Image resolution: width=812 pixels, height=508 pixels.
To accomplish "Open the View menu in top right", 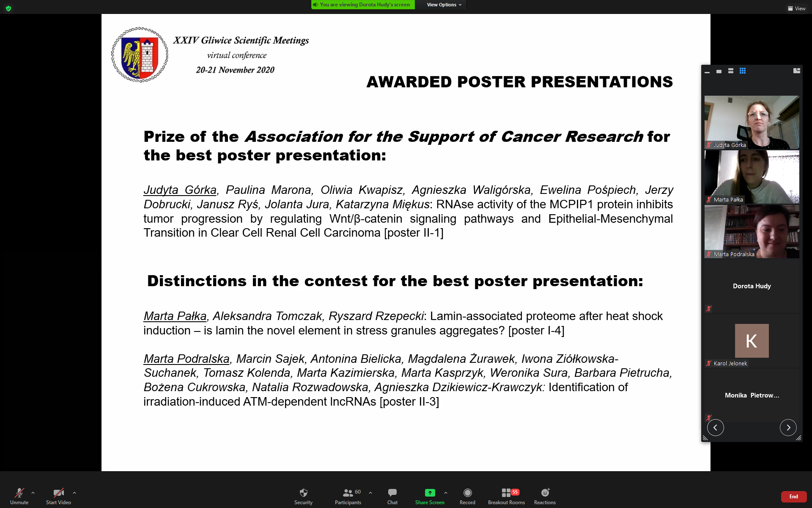I will (796, 8).
